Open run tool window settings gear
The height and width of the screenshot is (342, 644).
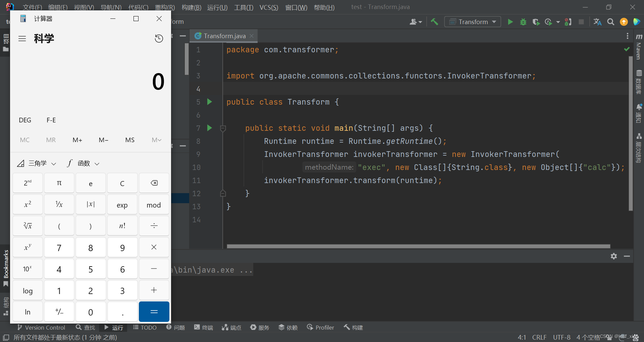(614, 256)
